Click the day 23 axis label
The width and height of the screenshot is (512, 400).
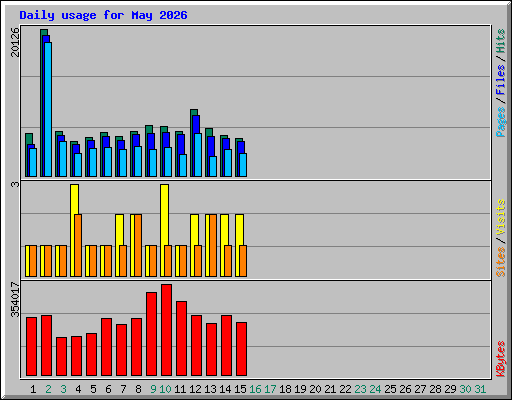point(360,389)
